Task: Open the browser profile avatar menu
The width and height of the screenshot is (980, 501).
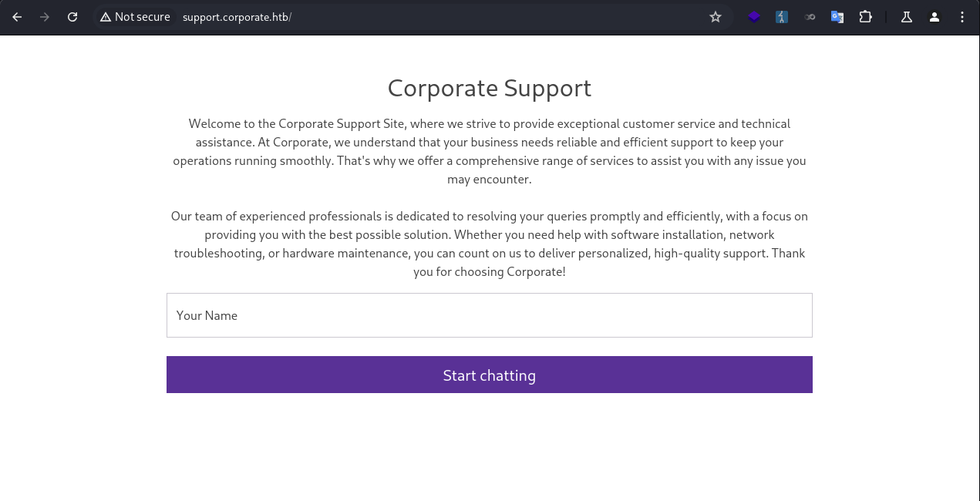Action: pyautogui.click(x=935, y=17)
